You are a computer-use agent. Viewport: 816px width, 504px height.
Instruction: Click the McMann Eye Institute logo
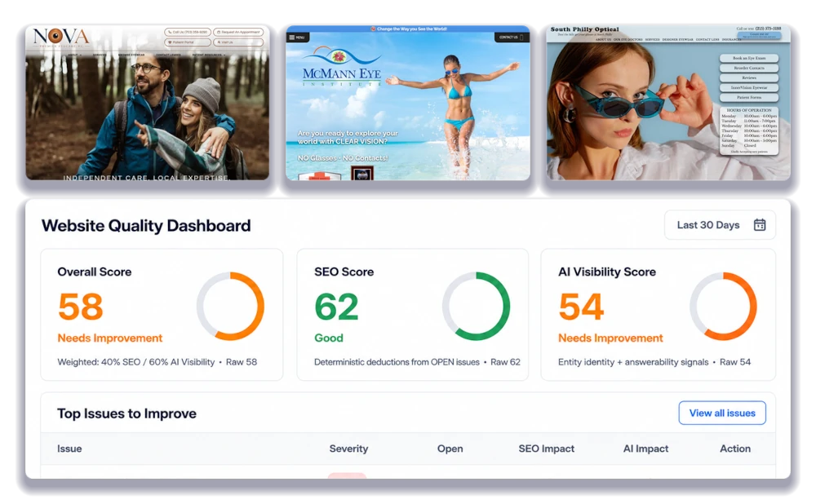point(342,67)
